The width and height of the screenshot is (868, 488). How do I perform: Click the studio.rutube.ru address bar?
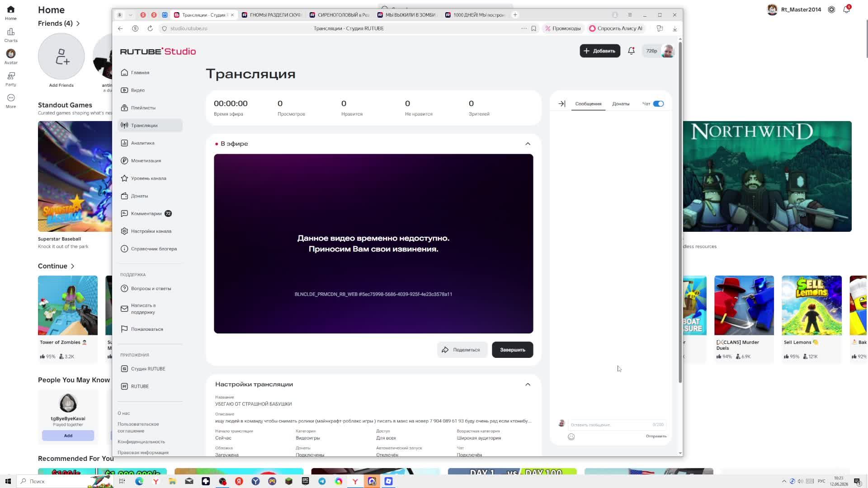(189, 28)
